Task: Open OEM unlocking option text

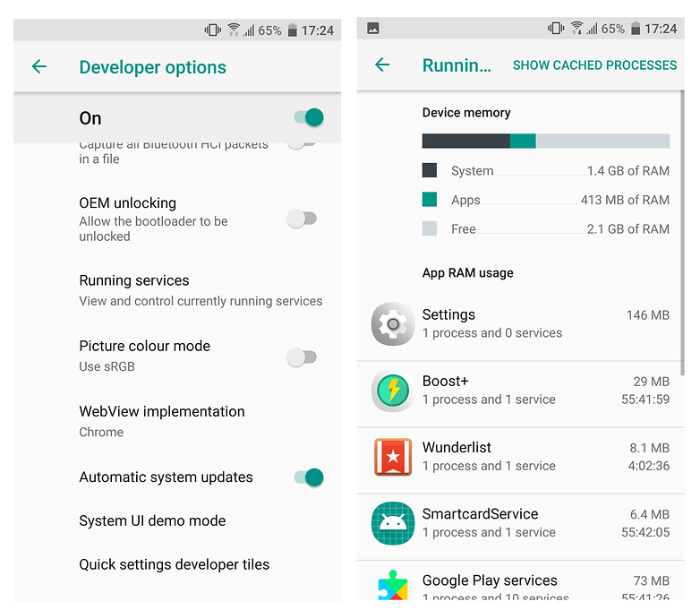Action: (x=153, y=219)
